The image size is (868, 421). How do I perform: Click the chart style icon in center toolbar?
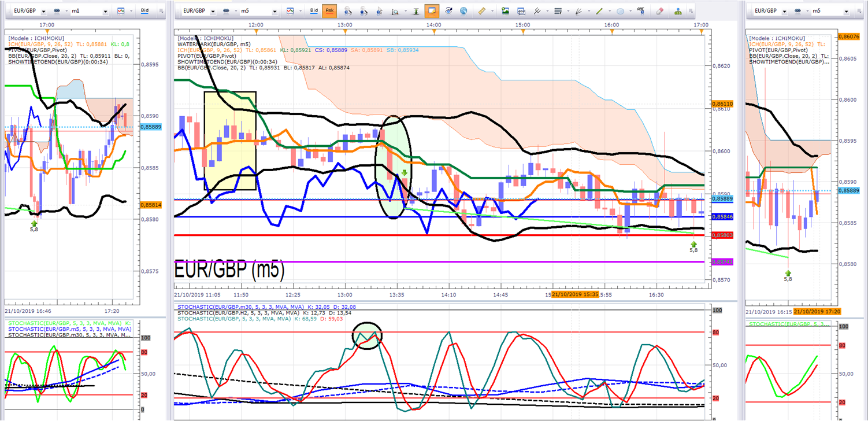tap(290, 11)
